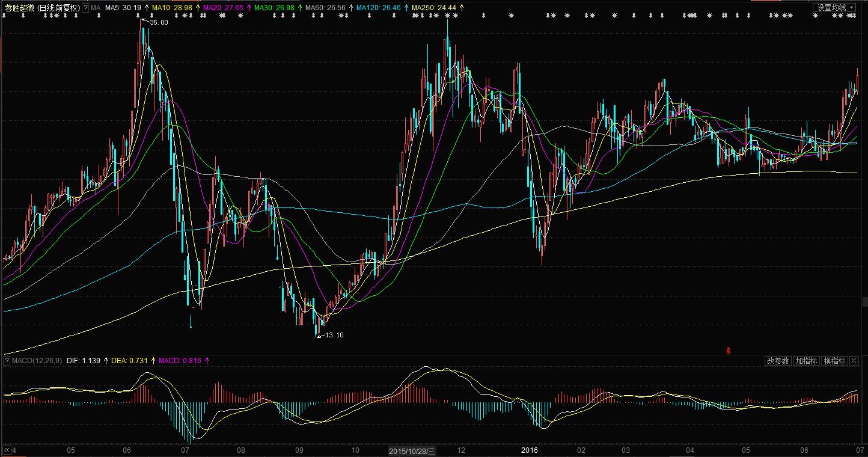This screenshot has width=868, height=457.
Task: Click the red S marker above MACD panel
Action: click(x=728, y=350)
